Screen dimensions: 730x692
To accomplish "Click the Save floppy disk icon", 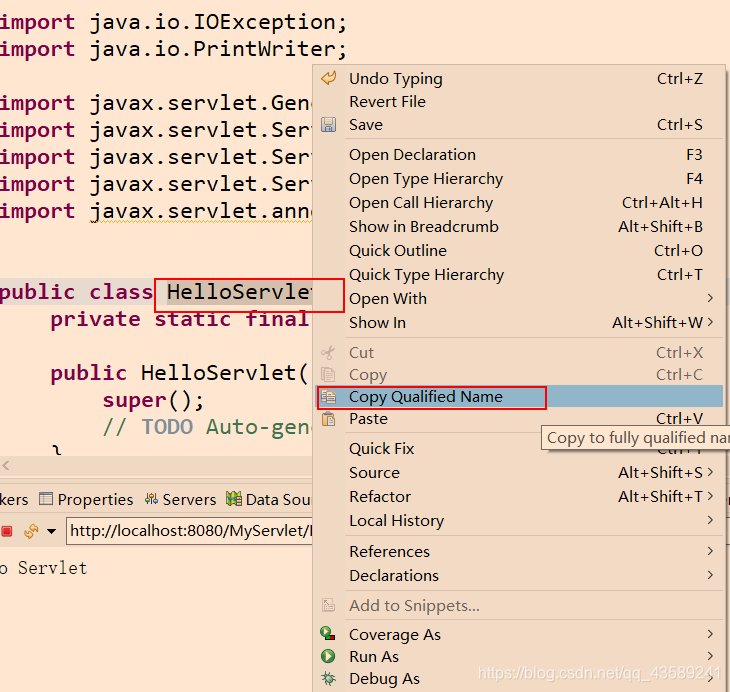I will (x=328, y=125).
